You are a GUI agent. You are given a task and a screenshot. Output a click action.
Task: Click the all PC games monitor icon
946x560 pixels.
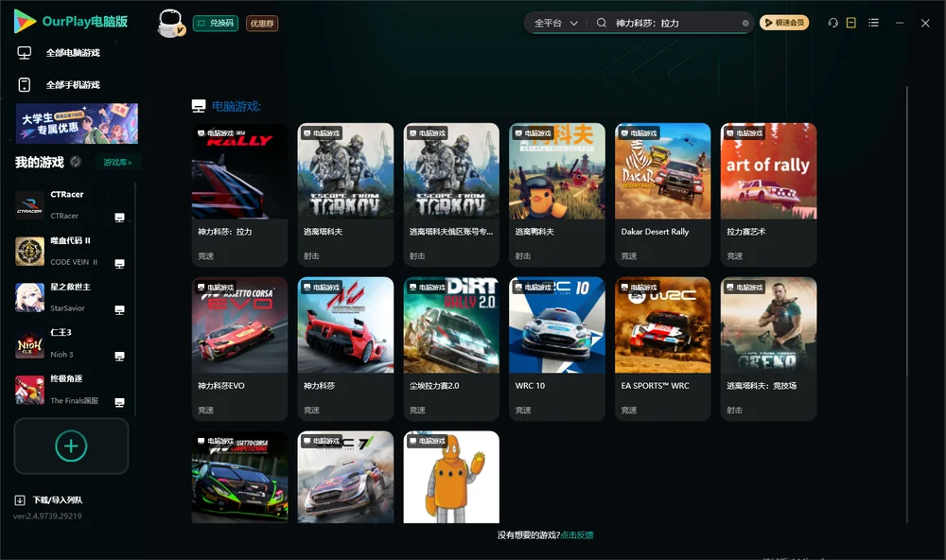(25, 53)
